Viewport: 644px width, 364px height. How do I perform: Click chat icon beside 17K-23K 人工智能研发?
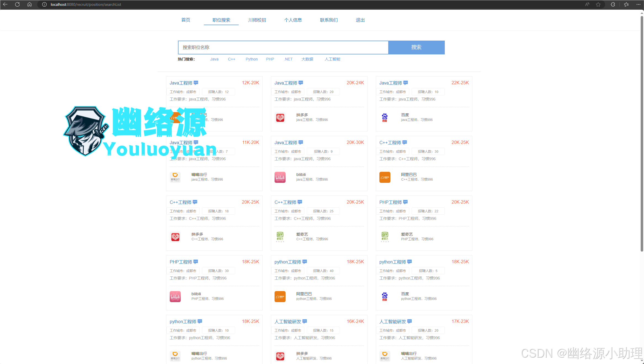[409, 321]
